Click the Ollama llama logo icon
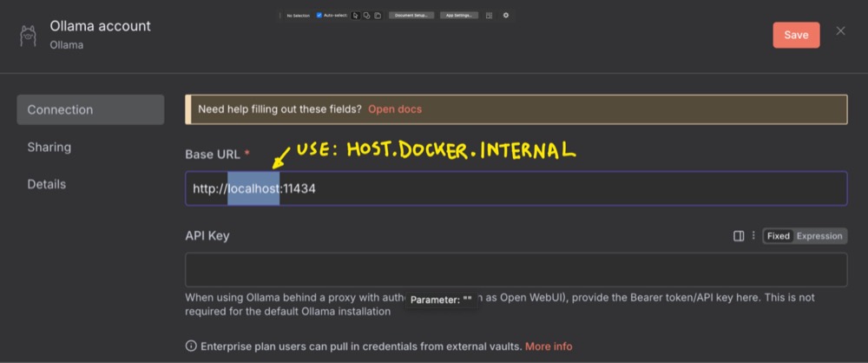868x363 pixels. pyautogui.click(x=28, y=36)
